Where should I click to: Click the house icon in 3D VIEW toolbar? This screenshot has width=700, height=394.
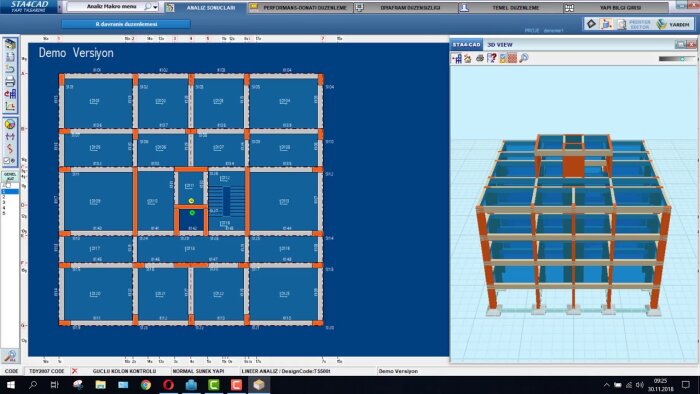467,58
